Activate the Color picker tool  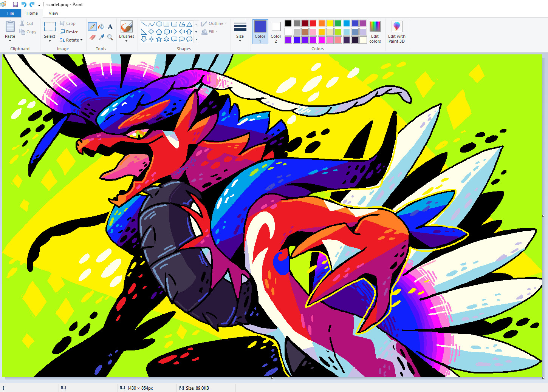pos(101,37)
